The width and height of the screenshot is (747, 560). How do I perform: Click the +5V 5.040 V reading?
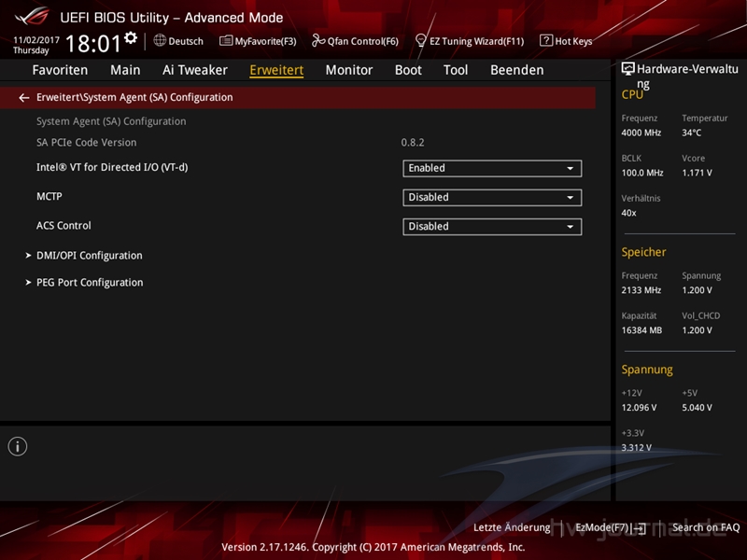coord(697,408)
